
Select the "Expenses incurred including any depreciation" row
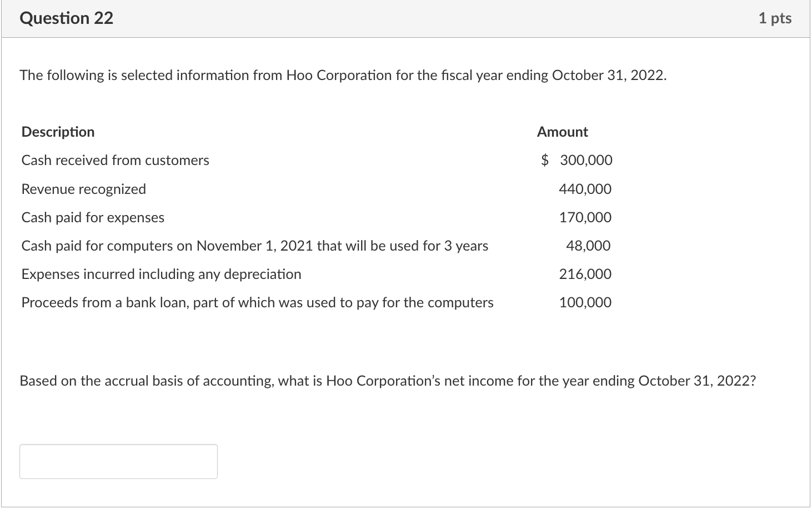coord(161,274)
